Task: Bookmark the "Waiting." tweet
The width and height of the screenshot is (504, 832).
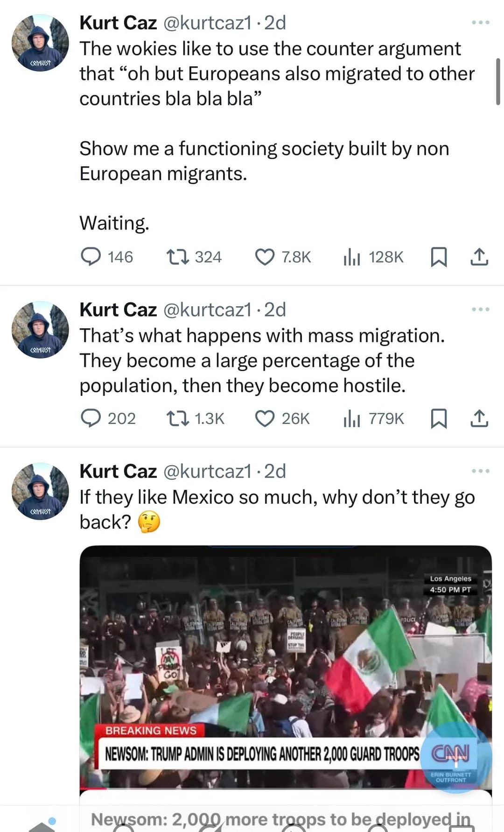Action: click(x=438, y=257)
